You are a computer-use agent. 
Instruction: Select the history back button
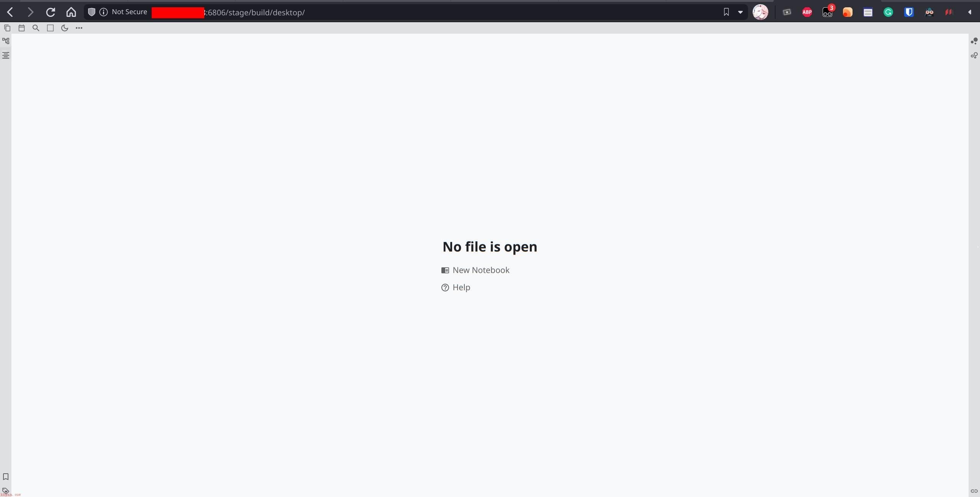tap(10, 11)
